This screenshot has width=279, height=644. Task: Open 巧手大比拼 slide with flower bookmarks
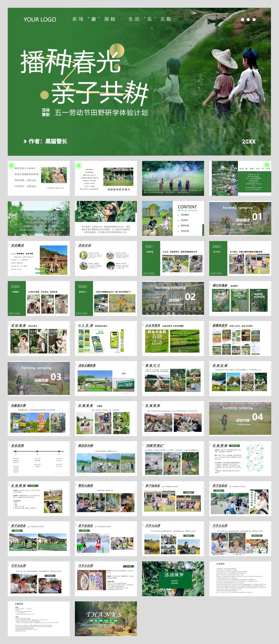pyautogui.click(x=106, y=579)
